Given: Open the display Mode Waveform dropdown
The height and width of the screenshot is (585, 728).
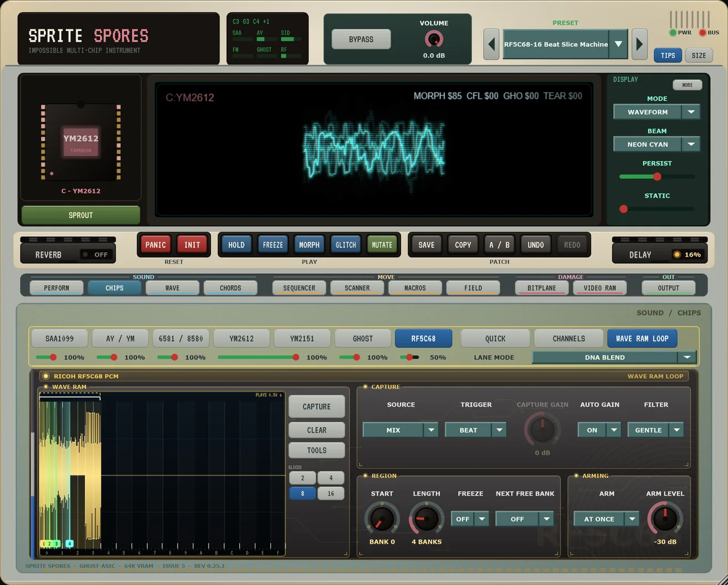Looking at the screenshot, I should [x=656, y=112].
